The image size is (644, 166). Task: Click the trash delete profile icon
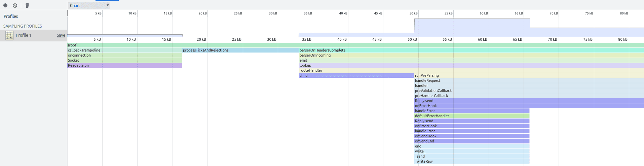(x=27, y=5)
